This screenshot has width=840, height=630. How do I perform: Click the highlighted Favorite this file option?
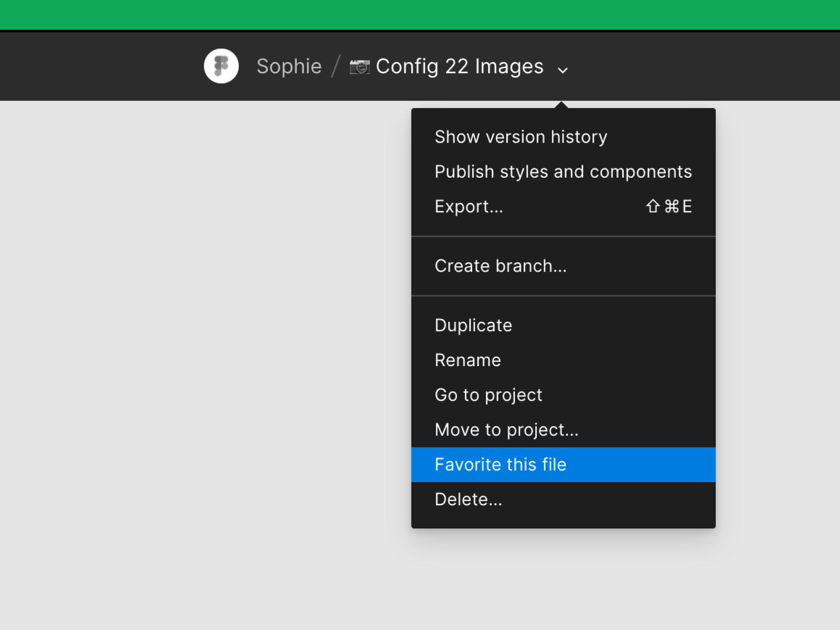coord(500,465)
